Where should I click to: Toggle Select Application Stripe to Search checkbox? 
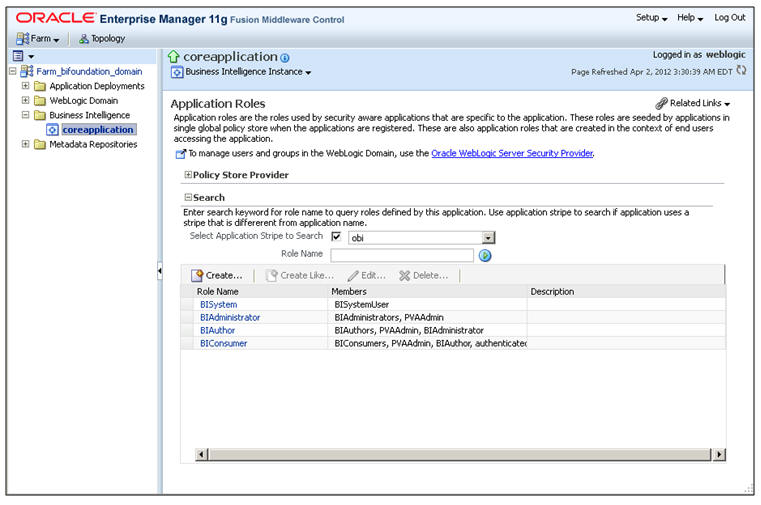(336, 236)
